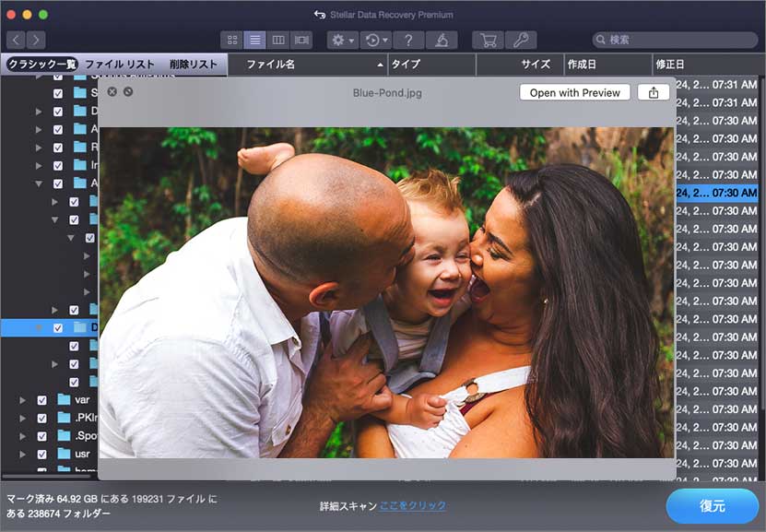Toggle the .PKInstall folder checkbox
The image size is (766, 532).
coord(41,418)
